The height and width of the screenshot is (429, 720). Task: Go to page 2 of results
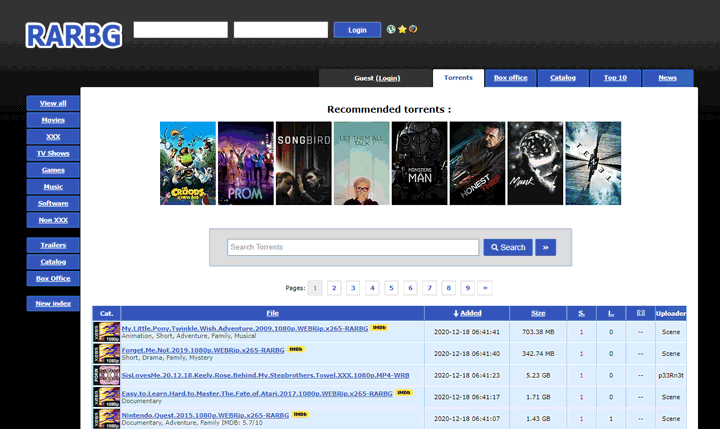[x=334, y=288]
